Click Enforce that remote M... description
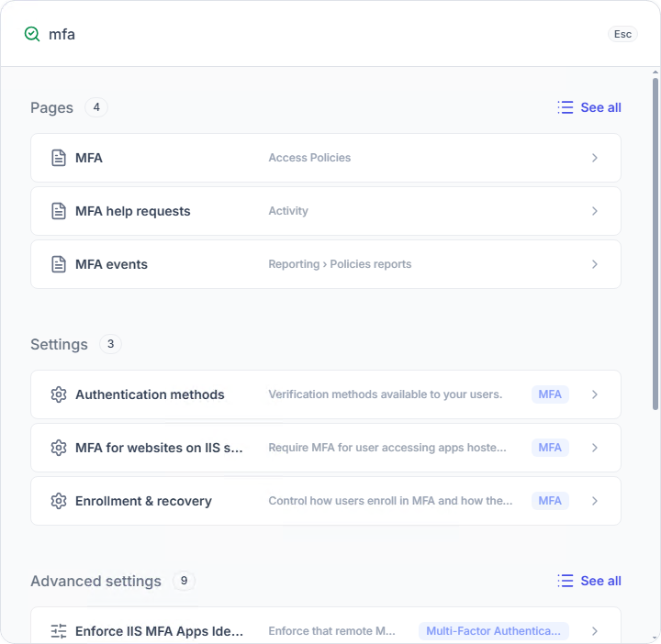 331,631
